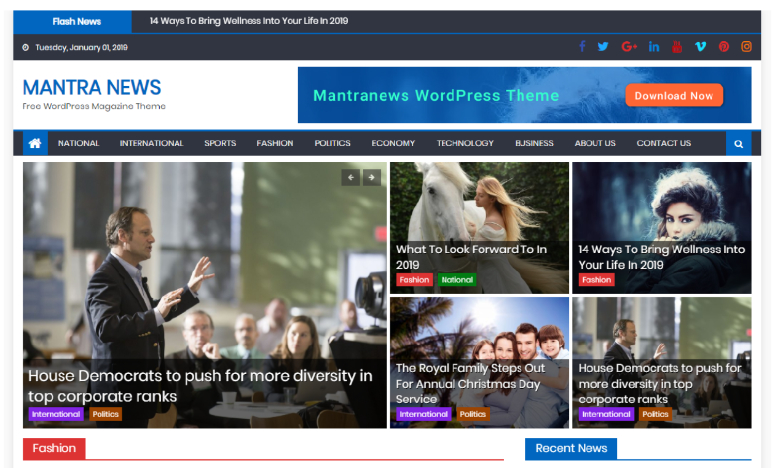Click the Recent News section heading
The height and width of the screenshot is (468, 775).
(571, 448)
